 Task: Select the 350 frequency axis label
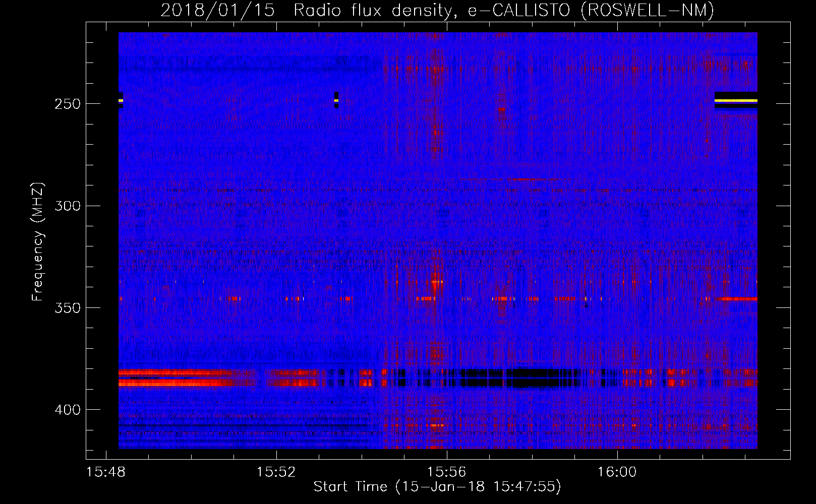click(67, 307)
